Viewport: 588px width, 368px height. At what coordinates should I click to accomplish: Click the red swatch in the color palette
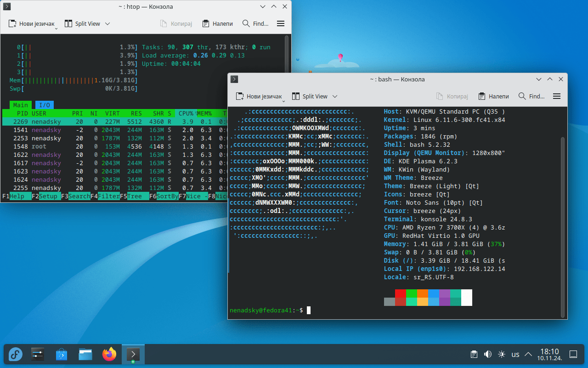pos(401,293)
